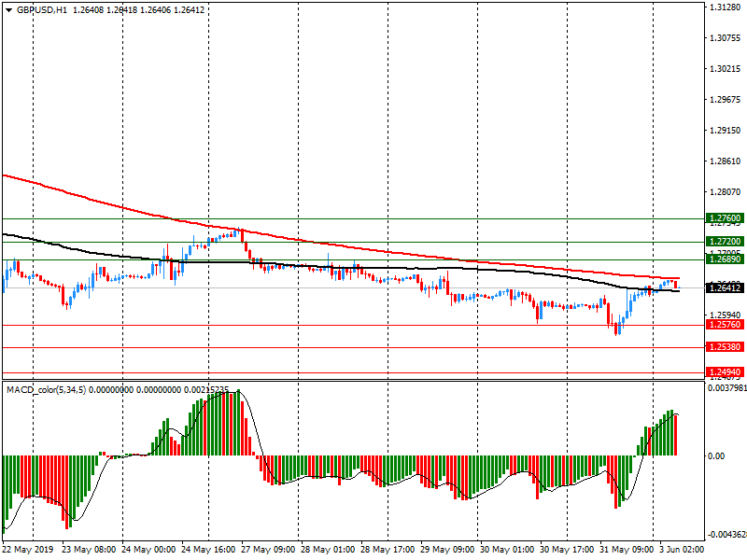Click the 1.25760 red support price tag

pos(725,325)
